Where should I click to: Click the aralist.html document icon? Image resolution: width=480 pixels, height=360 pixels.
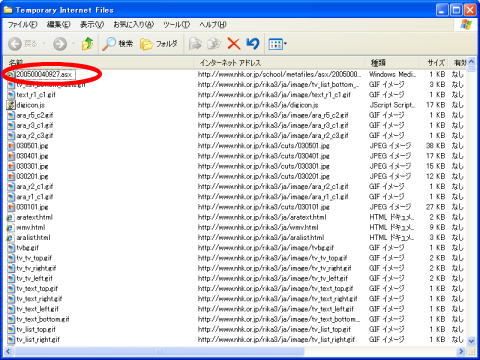point(11,238)
